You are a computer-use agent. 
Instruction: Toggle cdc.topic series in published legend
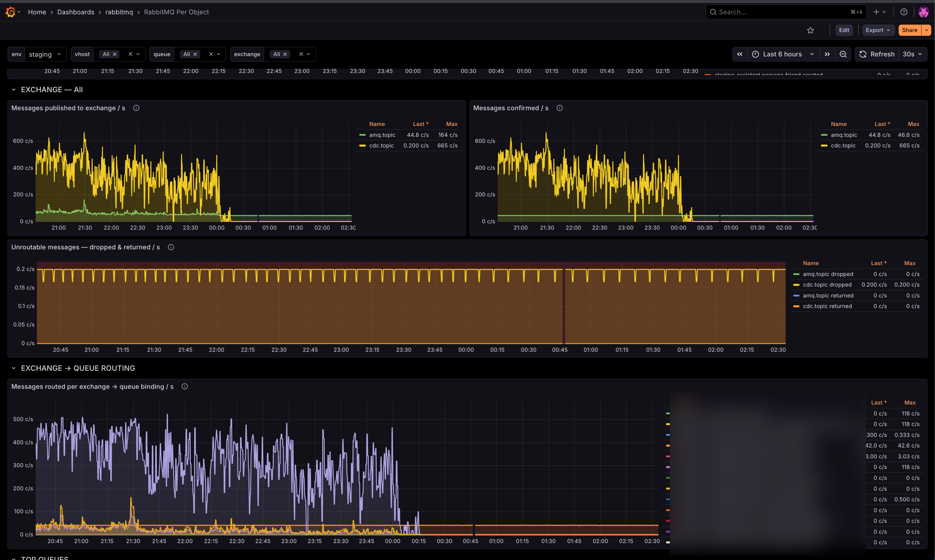(x=381, y=146)
